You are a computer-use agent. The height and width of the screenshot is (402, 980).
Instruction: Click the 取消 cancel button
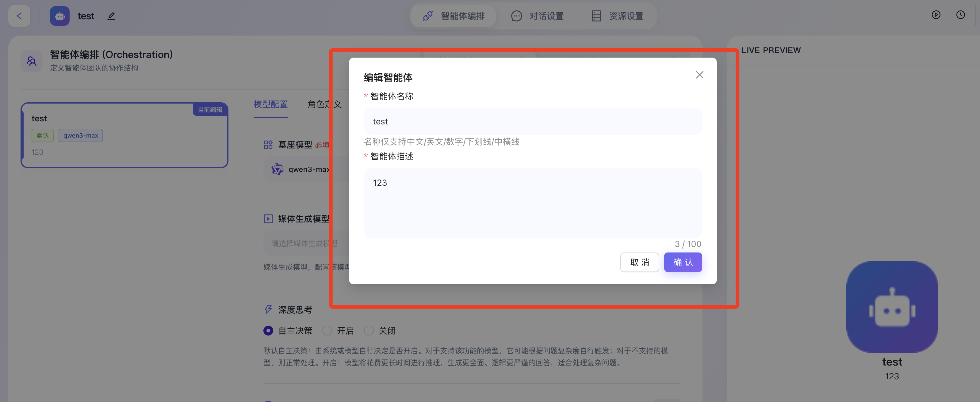tap(639, 262)
